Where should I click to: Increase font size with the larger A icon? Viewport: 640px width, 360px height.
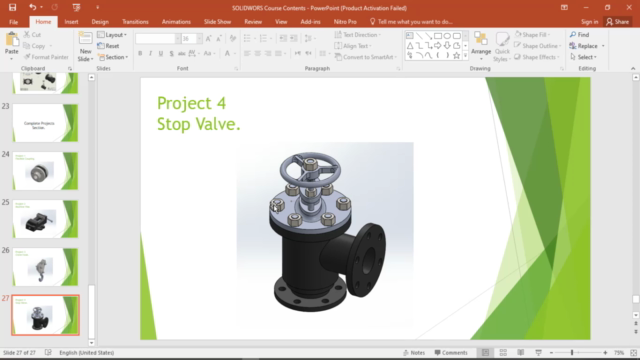pyautogui.click(x=209, y=39)
